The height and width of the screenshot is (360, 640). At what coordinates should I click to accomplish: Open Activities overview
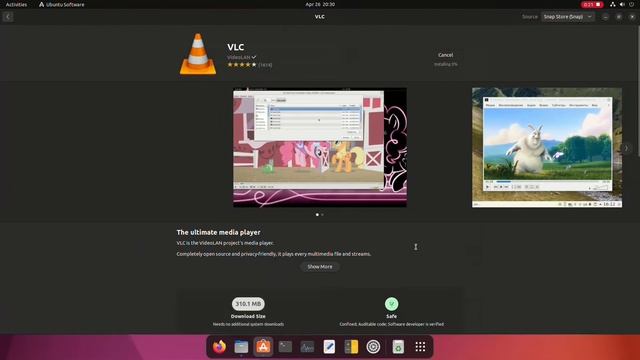click(x=16, y=4)
